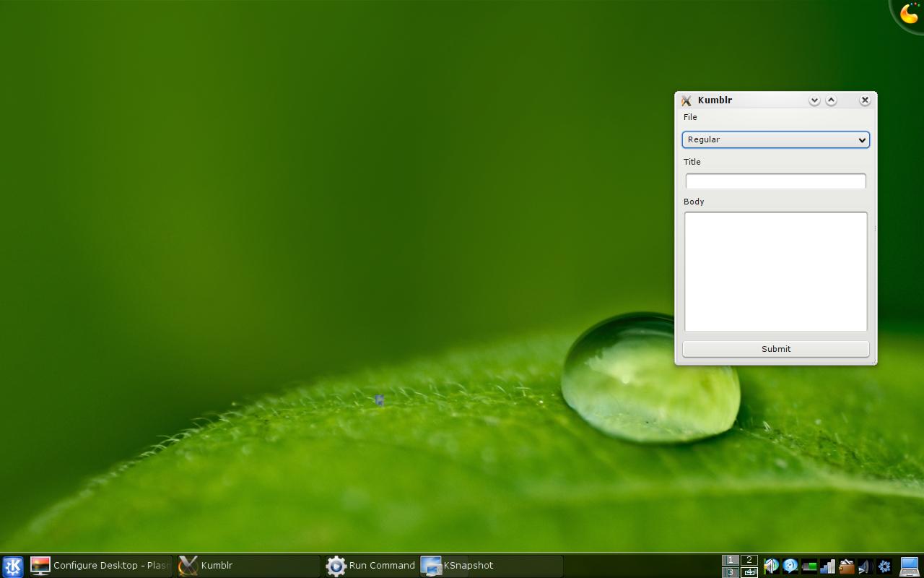Click the Kumblr title bar text
The image size is (924, 578).
coord(715,100)
